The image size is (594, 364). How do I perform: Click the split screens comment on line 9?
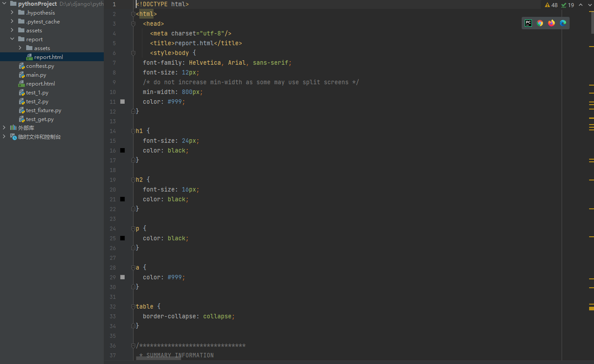[251, 82]
